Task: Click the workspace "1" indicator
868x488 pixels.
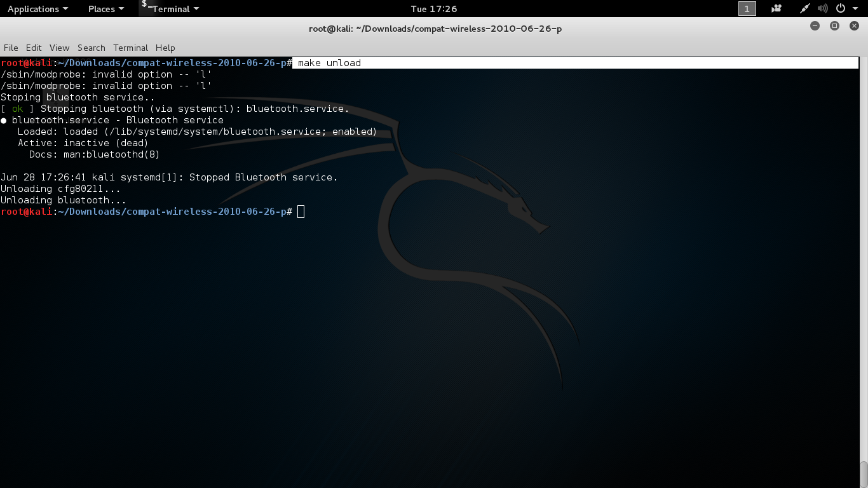Action: coord(747,8)
